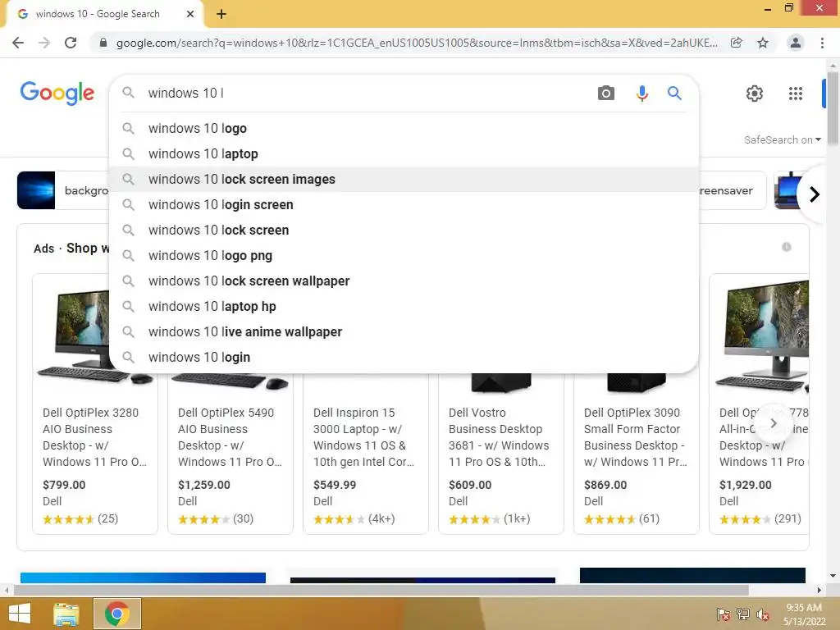This screenshot has width=840, height=630.
Task: Click the $799.00 price
Action: (64, 485)
